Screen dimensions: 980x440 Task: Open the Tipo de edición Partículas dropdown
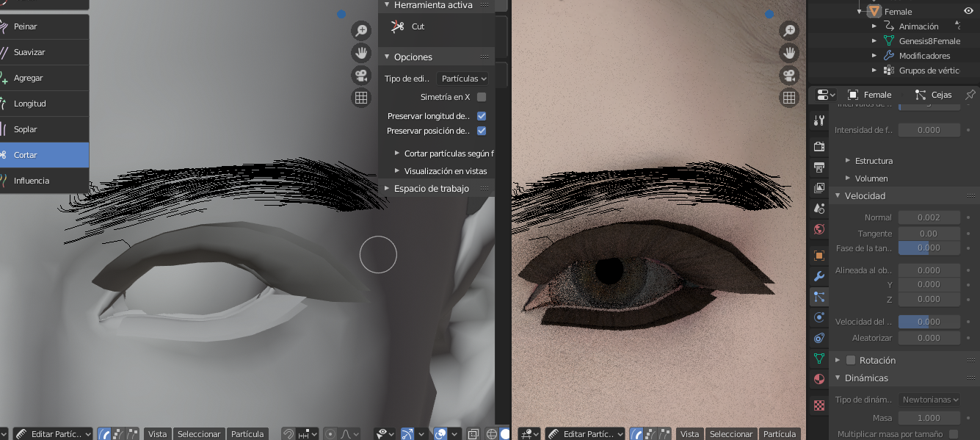point(463,79)
